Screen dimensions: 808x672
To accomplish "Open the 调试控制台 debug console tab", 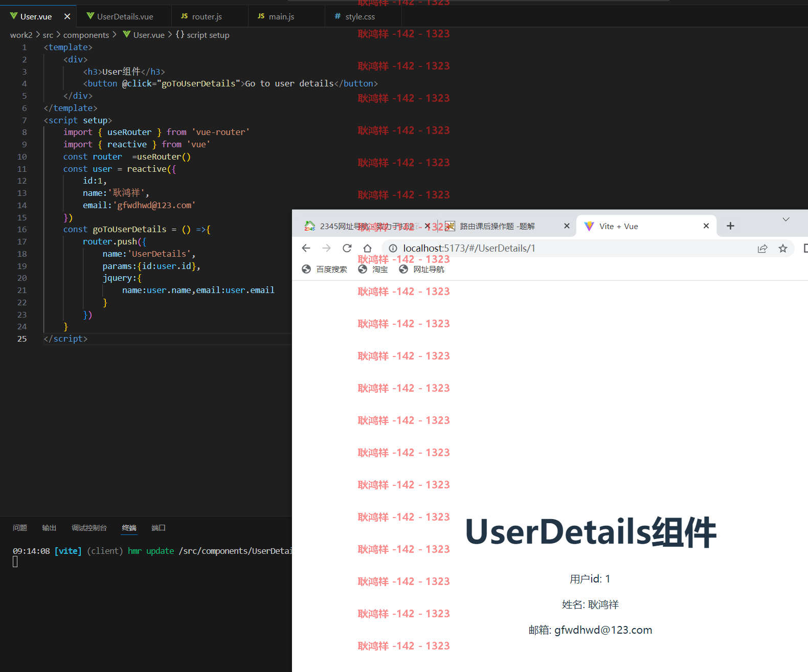I will pyautogui.click(x=89, y=528).
